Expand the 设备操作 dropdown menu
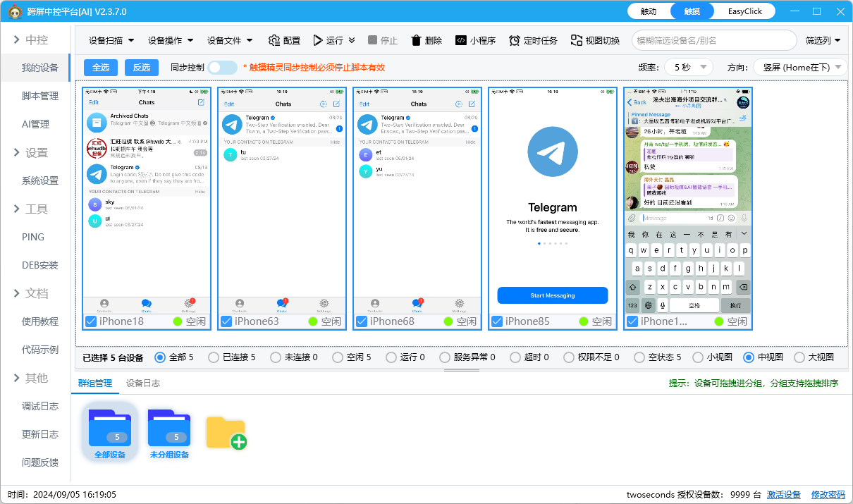 (171, 40)
